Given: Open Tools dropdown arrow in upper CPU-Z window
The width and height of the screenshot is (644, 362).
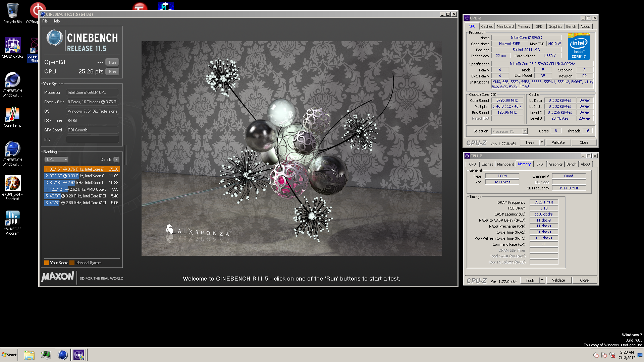Looking at the screenshot, I should [542, 142].
